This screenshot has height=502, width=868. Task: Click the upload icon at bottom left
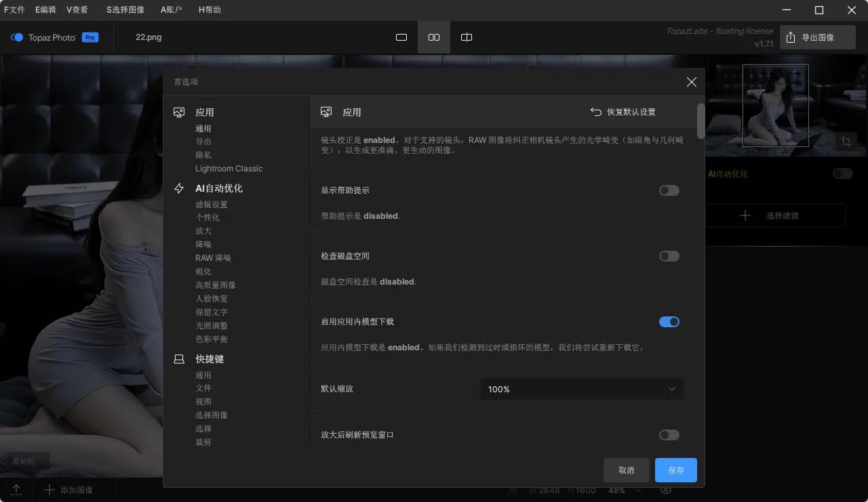pos(16,490)
